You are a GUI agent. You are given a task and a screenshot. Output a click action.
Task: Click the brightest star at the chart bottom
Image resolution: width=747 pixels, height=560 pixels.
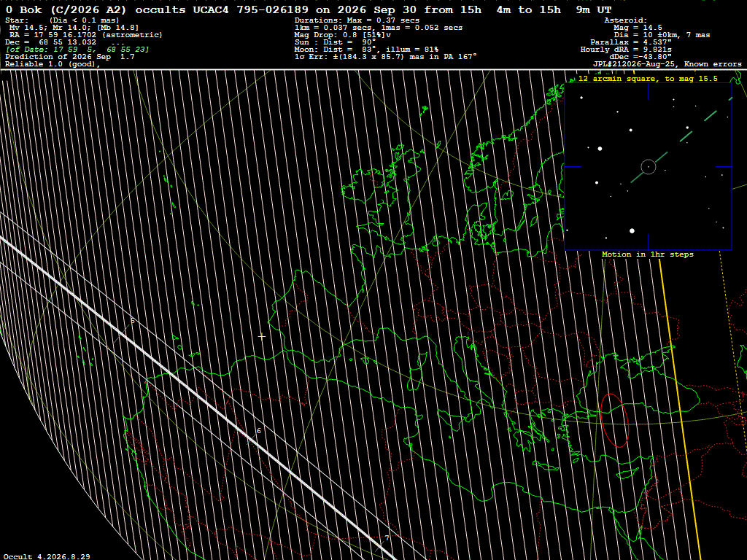[632, 231]
